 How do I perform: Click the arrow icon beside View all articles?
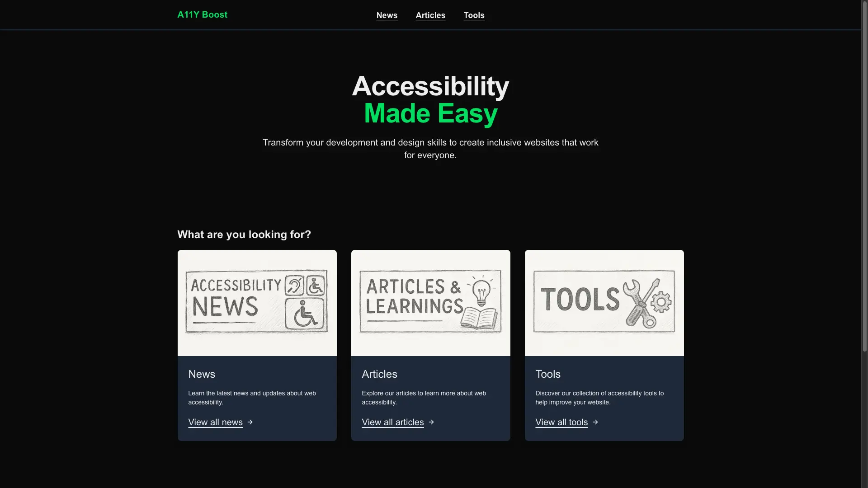[x=431, y=422]
